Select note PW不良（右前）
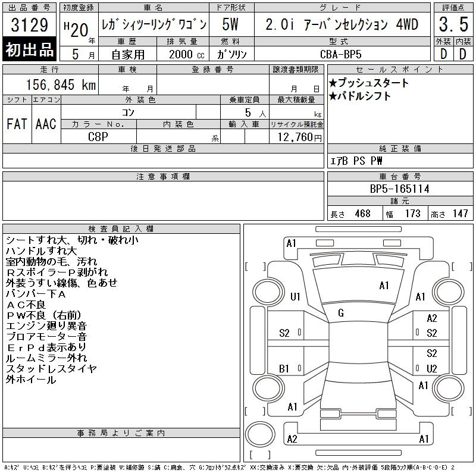 point(44,315)
